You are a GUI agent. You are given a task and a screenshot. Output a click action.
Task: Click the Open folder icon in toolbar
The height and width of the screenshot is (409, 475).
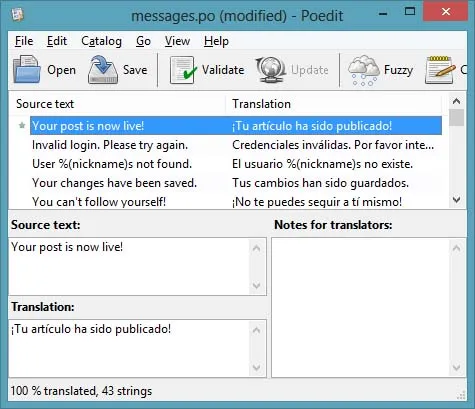tap(27, 70)
